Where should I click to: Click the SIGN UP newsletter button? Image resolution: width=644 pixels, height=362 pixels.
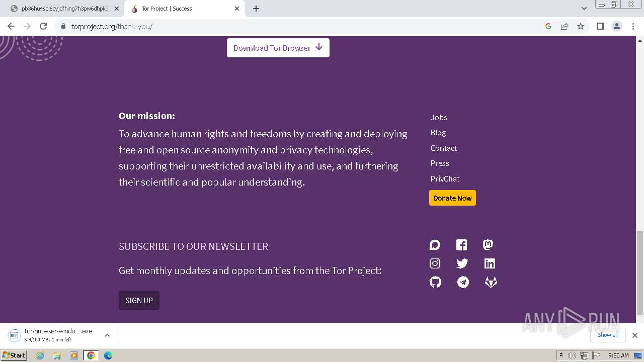tap(139, 300)
